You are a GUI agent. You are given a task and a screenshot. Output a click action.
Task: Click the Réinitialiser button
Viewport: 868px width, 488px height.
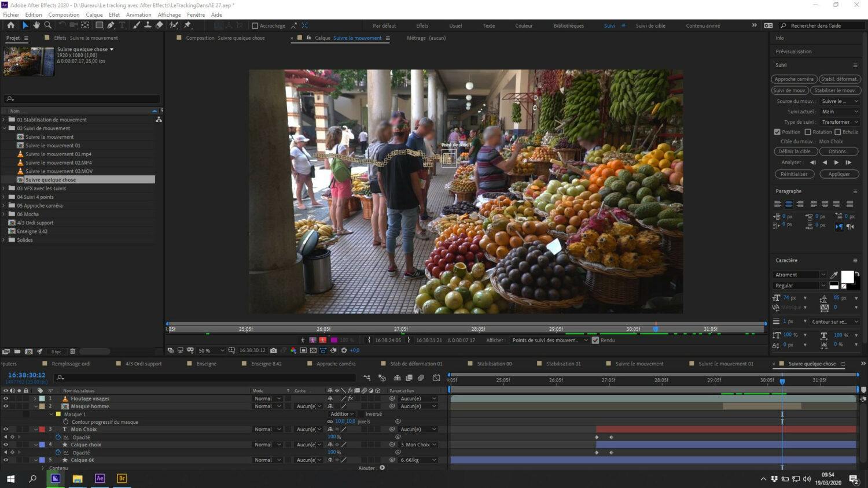[x=794, y=174]
